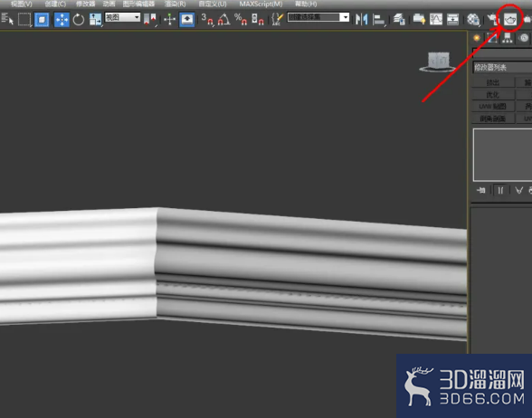
Task: Open the Layer Manager icon
Action: [399, 19]
